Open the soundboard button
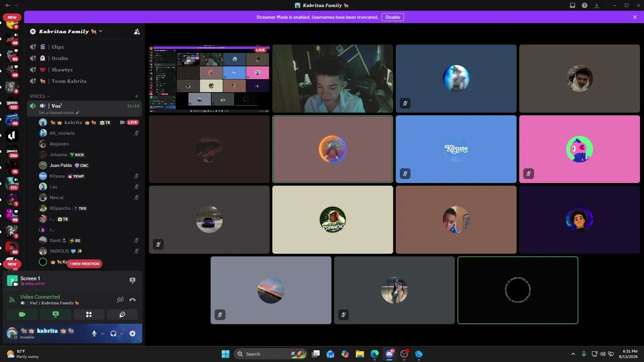The image size is (644, 362). point(122,314)
